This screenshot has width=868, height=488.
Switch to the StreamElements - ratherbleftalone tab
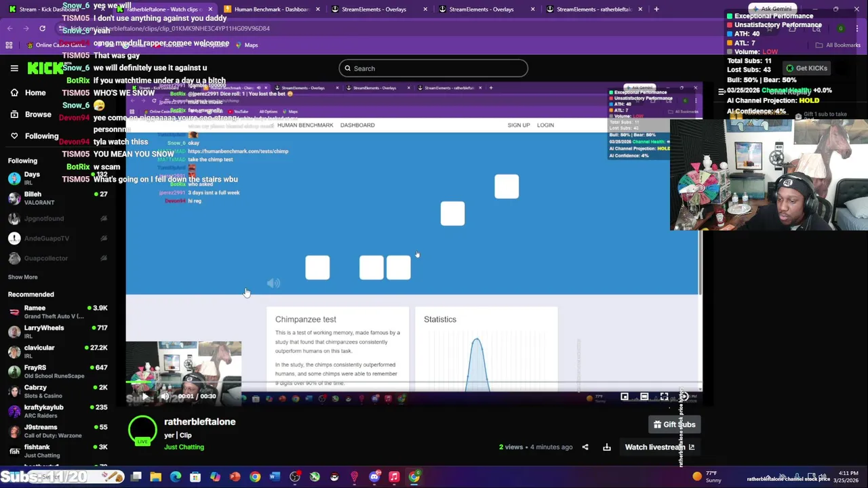(594, 9)
